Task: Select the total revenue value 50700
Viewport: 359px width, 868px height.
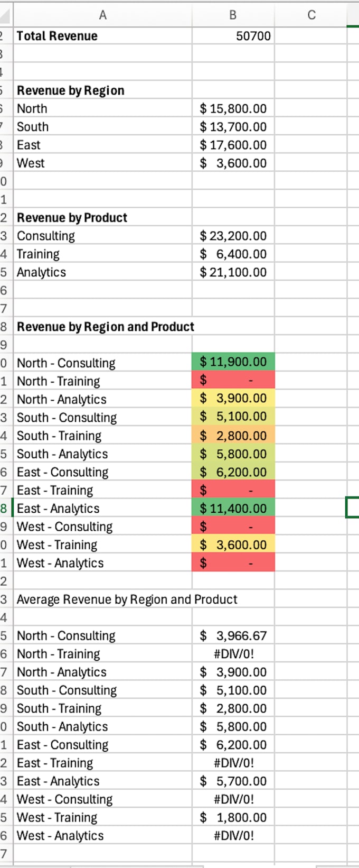Action: 233,36
